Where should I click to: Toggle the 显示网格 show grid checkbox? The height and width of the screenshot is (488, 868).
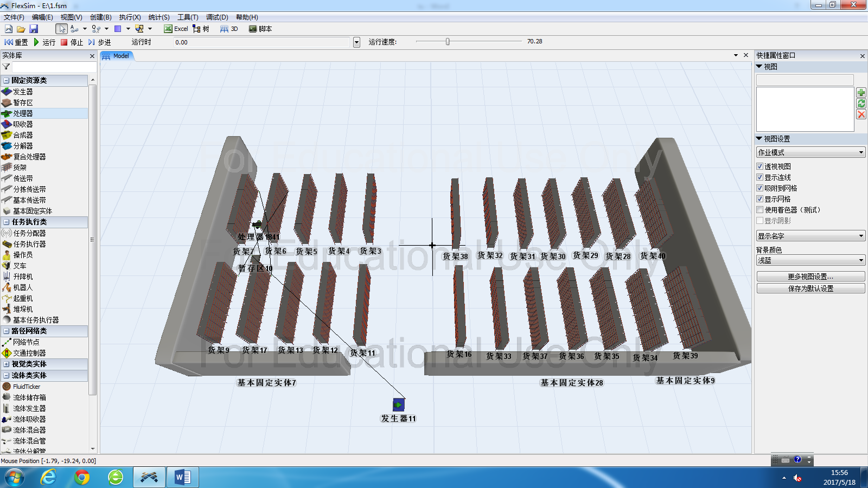pyautogui.click(x=760, y=199)
